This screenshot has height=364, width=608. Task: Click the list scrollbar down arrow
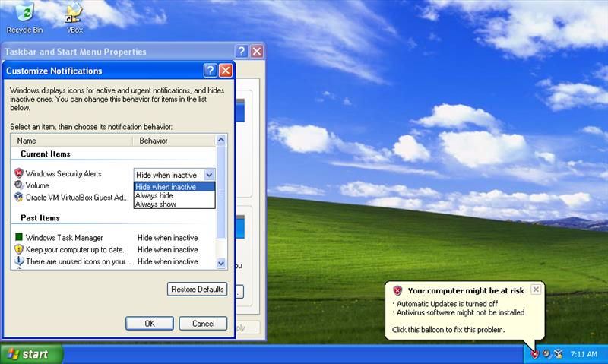[x=221, y=264]
